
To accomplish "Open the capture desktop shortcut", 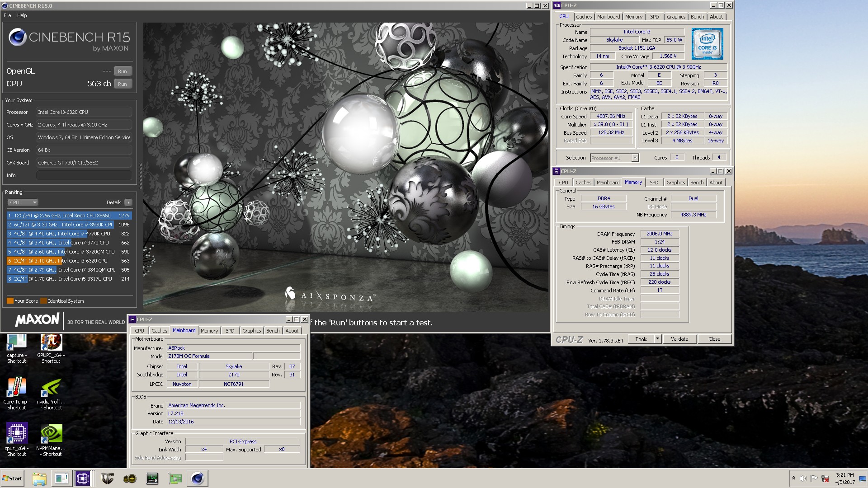I will [x=17, y=349].
